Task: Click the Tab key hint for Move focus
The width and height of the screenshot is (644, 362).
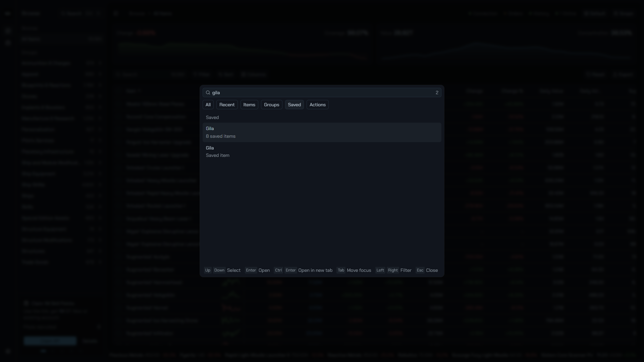Action: (341, 270)
